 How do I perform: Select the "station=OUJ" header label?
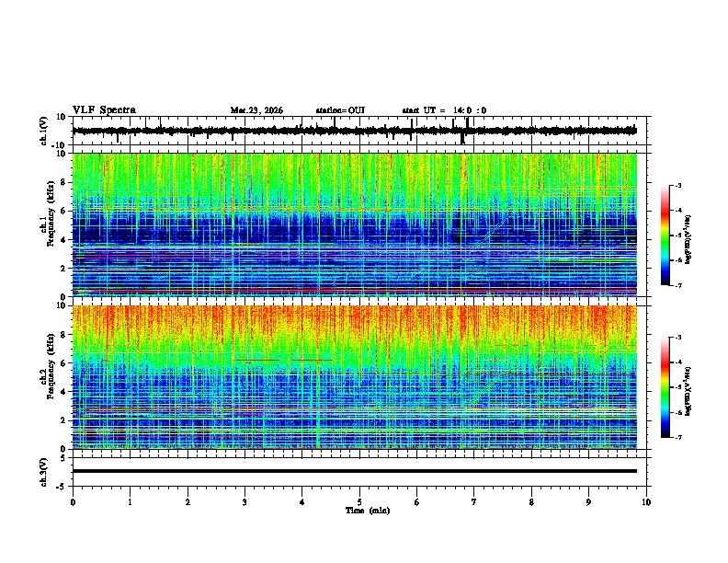[340, 110]
